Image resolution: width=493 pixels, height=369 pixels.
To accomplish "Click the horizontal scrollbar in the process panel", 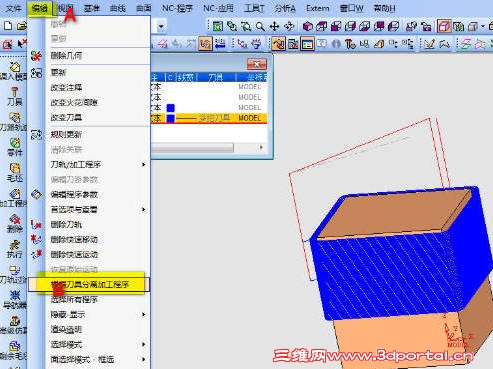I will coord(193,147).
